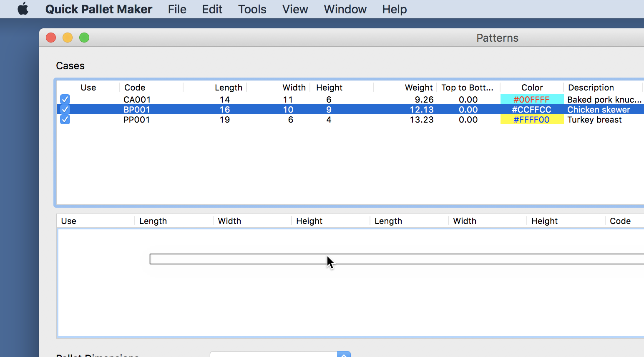Image resolution: width=644 pixels, height=357 pixels.
Task: Open the Apple menu
Action: tap(23, 9)
